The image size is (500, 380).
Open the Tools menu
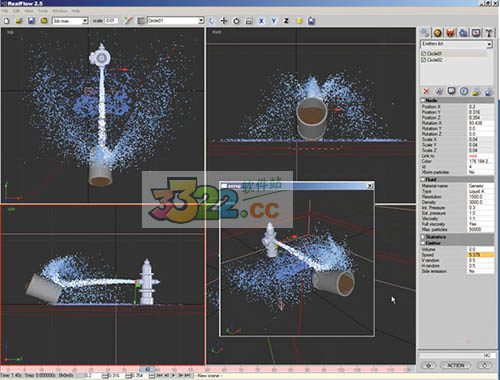[43, 11]
